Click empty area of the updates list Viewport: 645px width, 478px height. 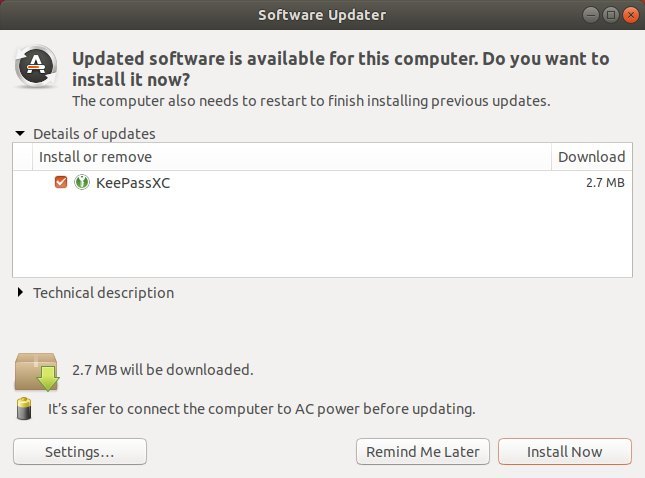[322, 234]
